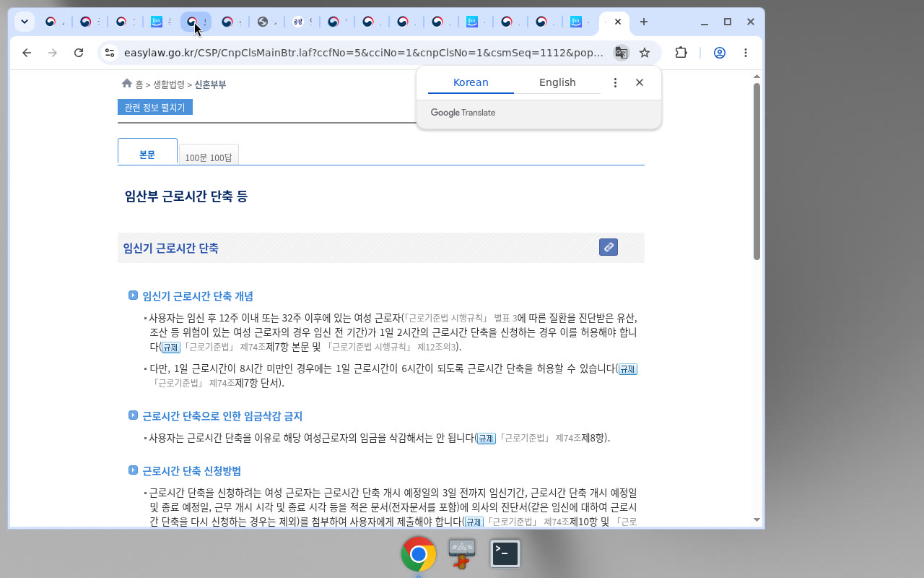View site information icon in address bar
This screenshot has height=578, width=924.
(x=110, y=53)
